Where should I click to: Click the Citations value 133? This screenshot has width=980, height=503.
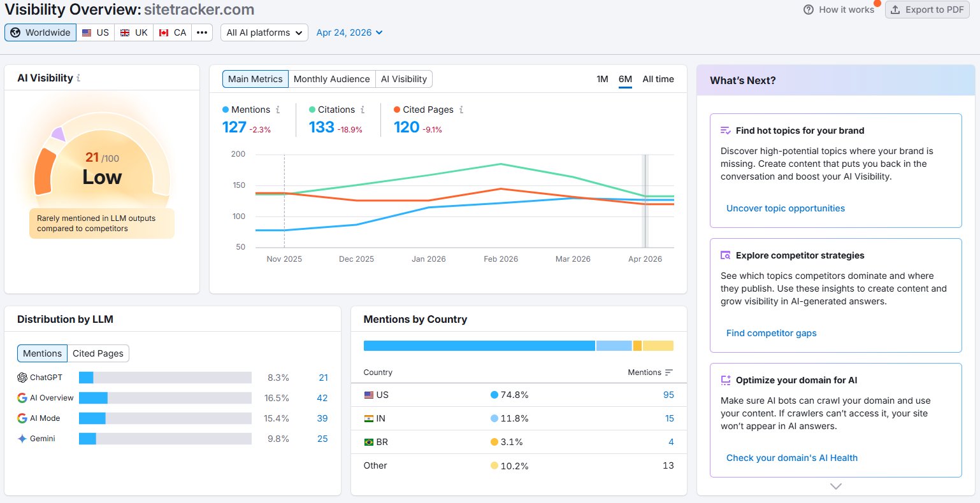click(x=322, y=127)
